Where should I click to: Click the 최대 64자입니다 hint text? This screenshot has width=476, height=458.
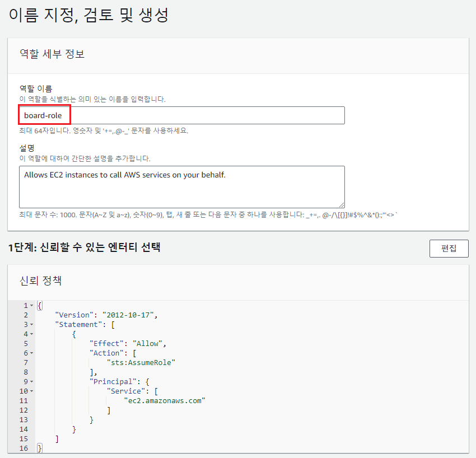pyautogui.click(x=104, y=131)
